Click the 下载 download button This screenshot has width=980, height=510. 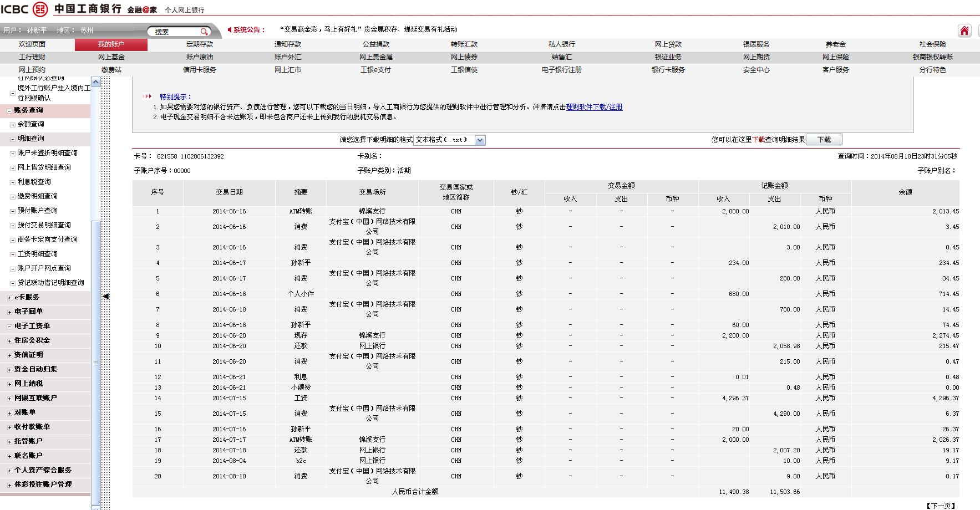click(x=824, y=140)
